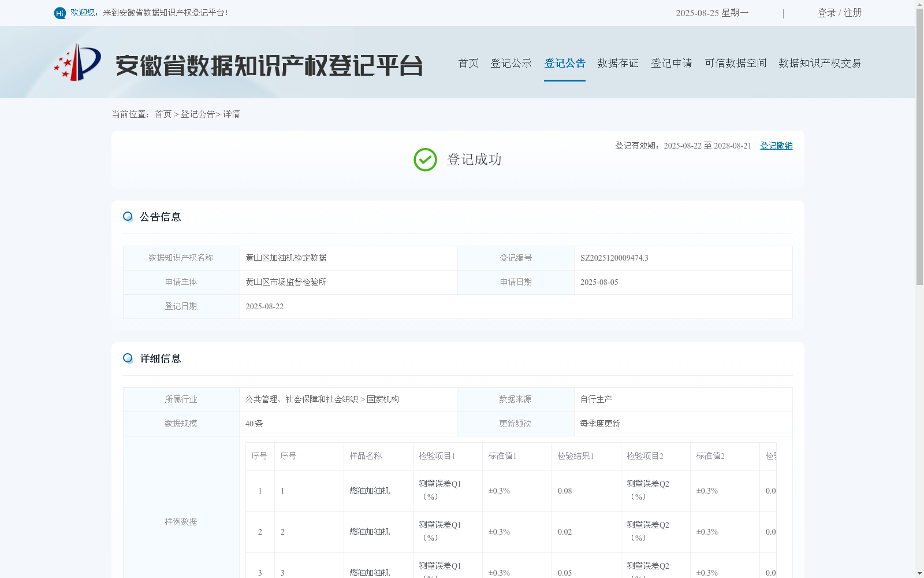Image resolution: width=924 pixels, height=578 pixels.
Task: Click application date 2025-08-05
Action: click(599, 282)
